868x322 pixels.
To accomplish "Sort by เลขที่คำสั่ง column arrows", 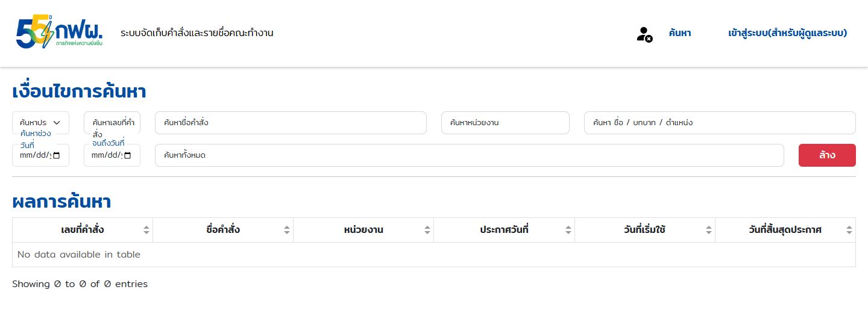I will [x=146, y=230].
